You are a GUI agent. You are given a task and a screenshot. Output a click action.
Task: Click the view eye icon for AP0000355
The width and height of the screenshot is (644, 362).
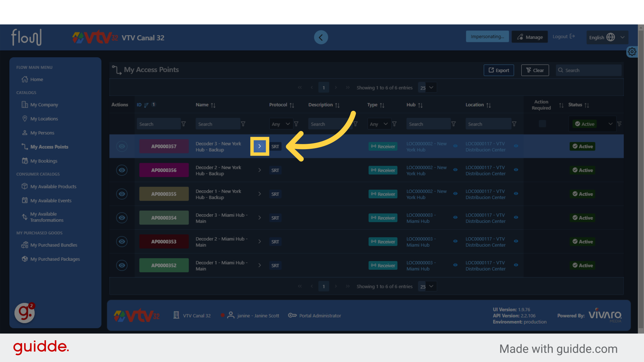click(x=122, y=194)
